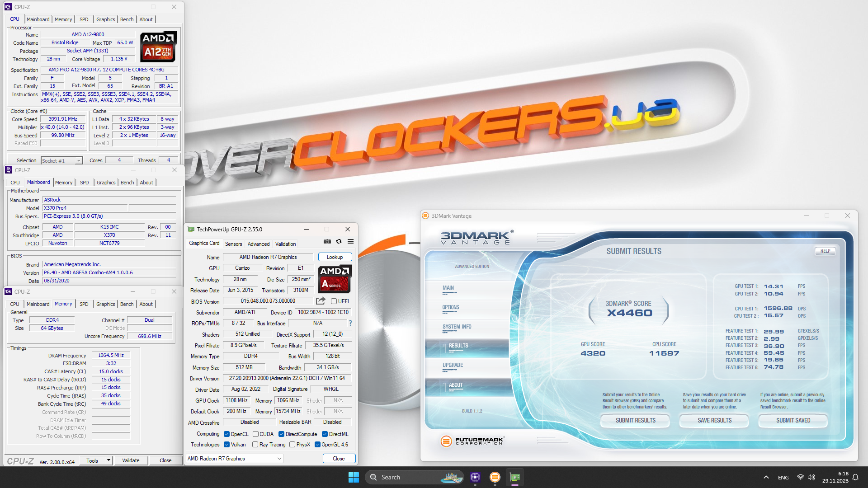Click the GPU-Z refresh icon
Screen dimensions: 868x488
tap(339, 241)
